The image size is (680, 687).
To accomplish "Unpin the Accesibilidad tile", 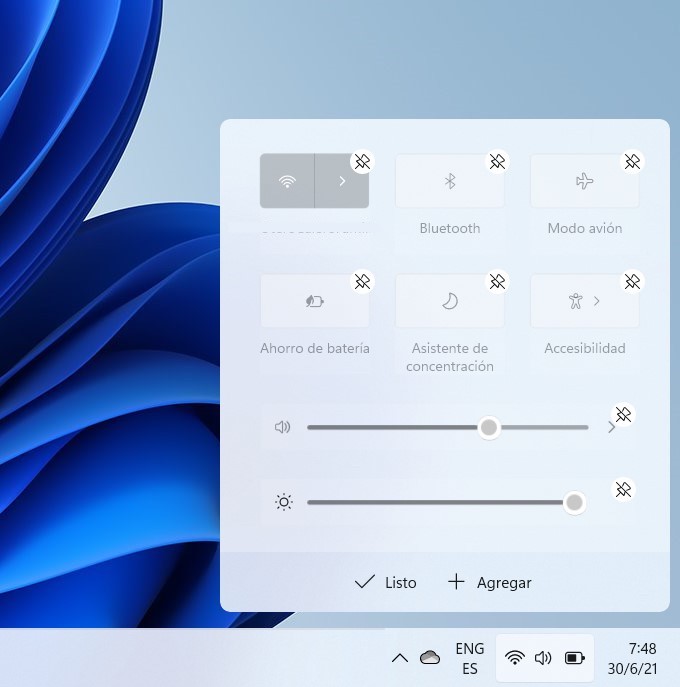I will (x=632, y=282).
